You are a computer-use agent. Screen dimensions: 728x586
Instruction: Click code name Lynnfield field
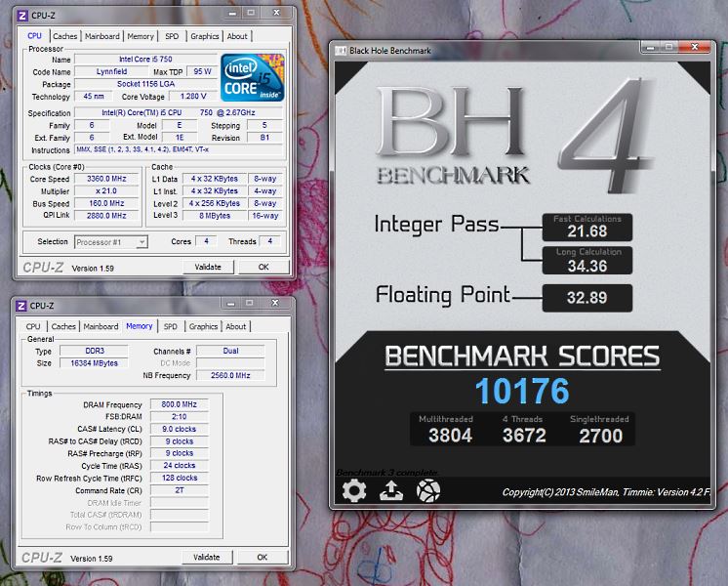(112, 71)
